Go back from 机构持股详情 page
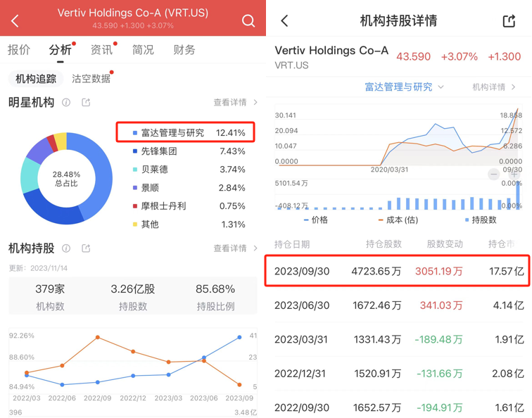The height and width of the screenshot is (418, 532). (284, 21)
